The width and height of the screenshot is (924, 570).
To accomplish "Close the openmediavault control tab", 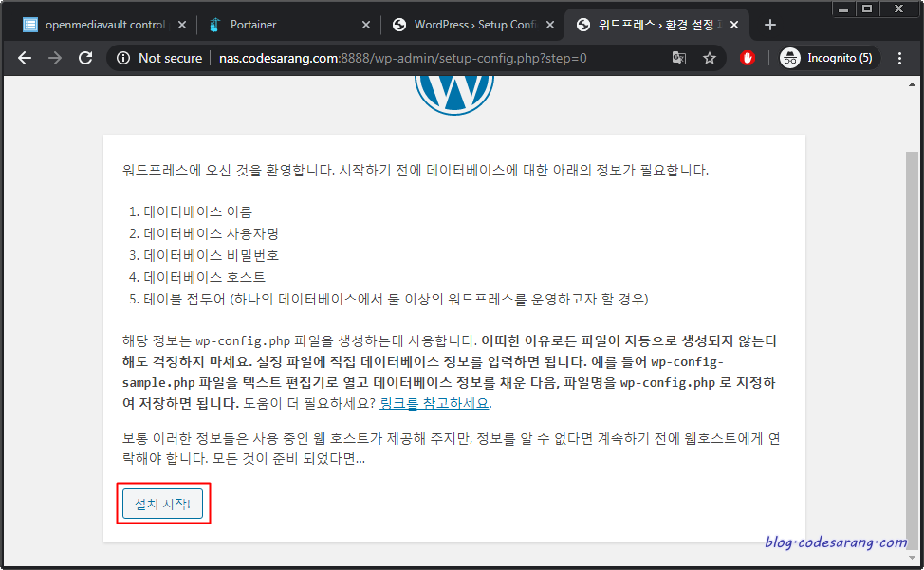I will coord(182,25).
